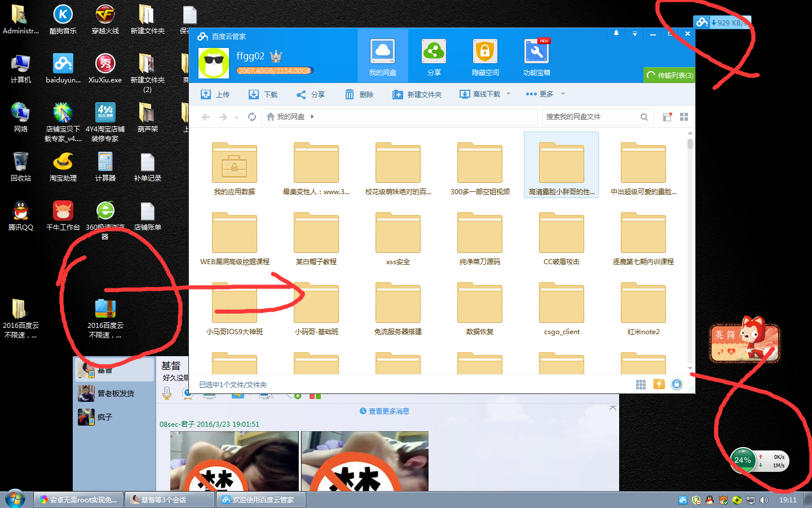
Task: Select contact 曾老板发货 in QQ window
Action: (115, 393)
